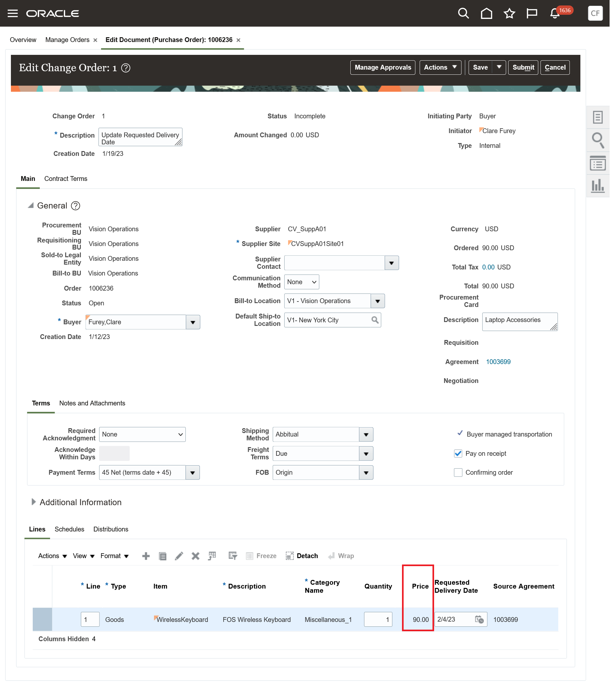
Task: Open the hamburger navigator menu
Action: (13, 13)
